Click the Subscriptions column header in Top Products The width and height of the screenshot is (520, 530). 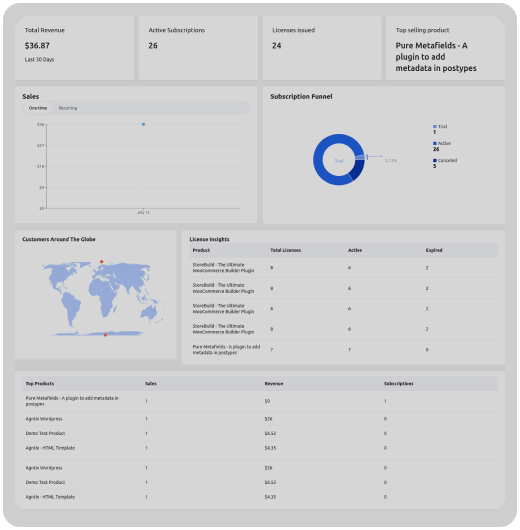399,384
